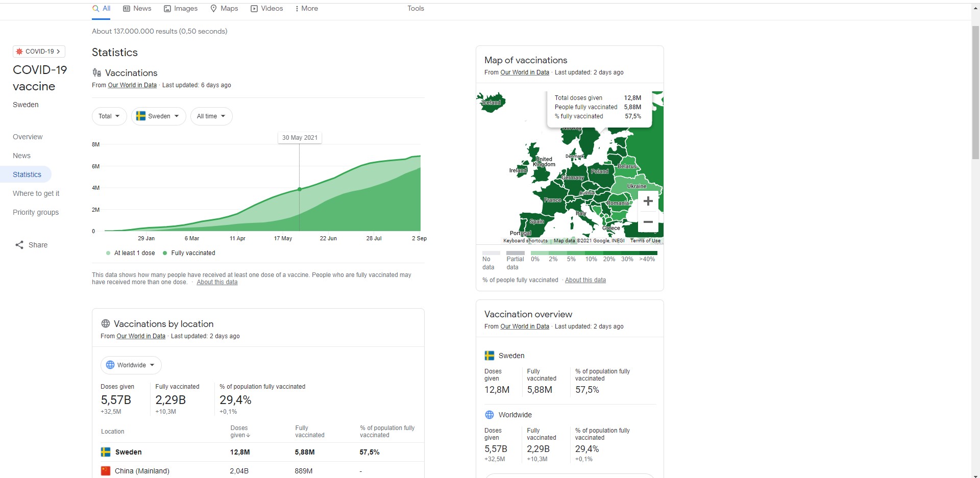This screenshot has width=980, height=478.
Task: Click the page vertical scrollbar thumb
Action: click(975, 92)
